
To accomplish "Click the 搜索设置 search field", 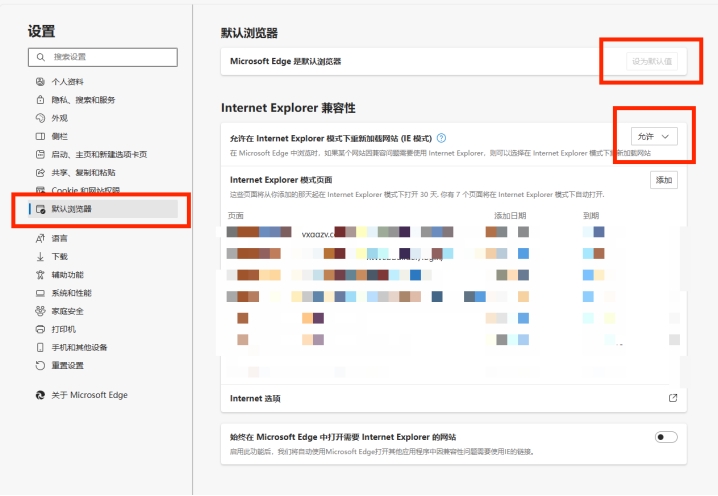I will click(103, 57).
